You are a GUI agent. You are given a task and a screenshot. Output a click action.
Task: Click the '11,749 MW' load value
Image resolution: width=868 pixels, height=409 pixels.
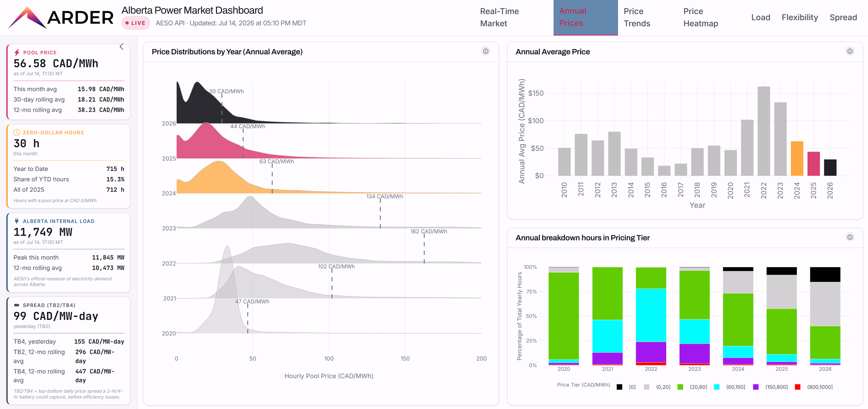coord(43,232)
